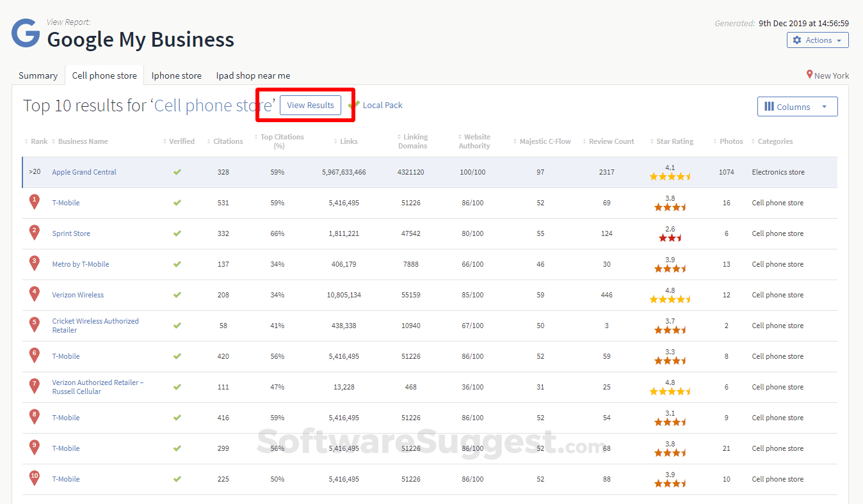Click Apple Grand Central's verified checkmark
Viewport: 863px width, 504px height.
tap(177, 171)
